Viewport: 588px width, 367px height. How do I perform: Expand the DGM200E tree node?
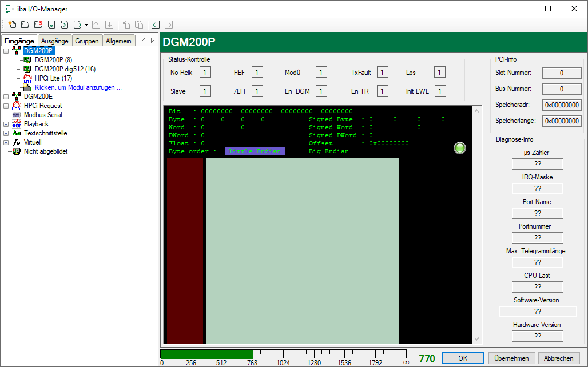click(6, 97)
